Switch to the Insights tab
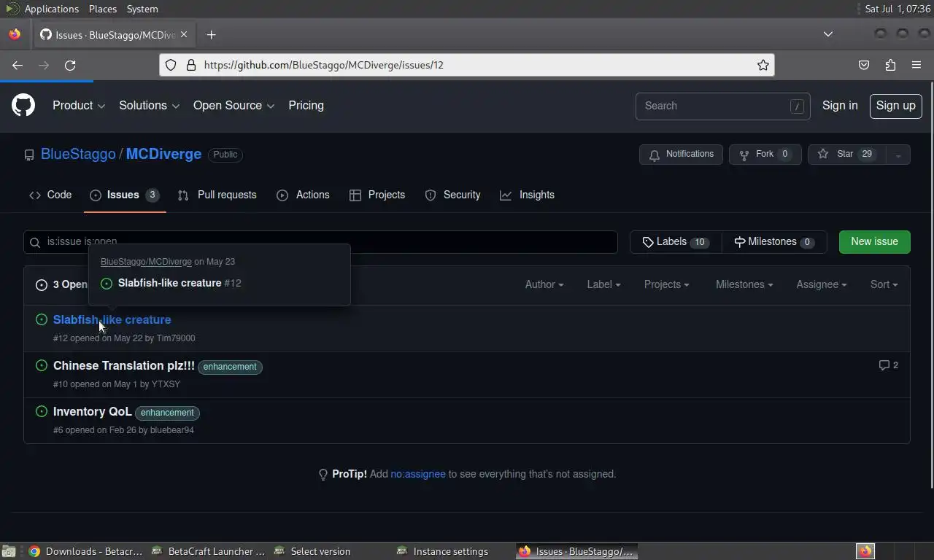This screenshot has height=560, width=934. coord(527,195)
